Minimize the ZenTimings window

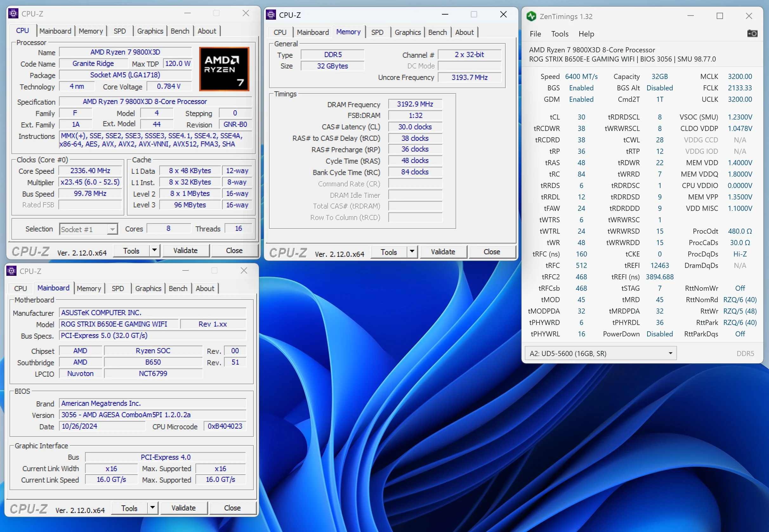pos(691,16)
